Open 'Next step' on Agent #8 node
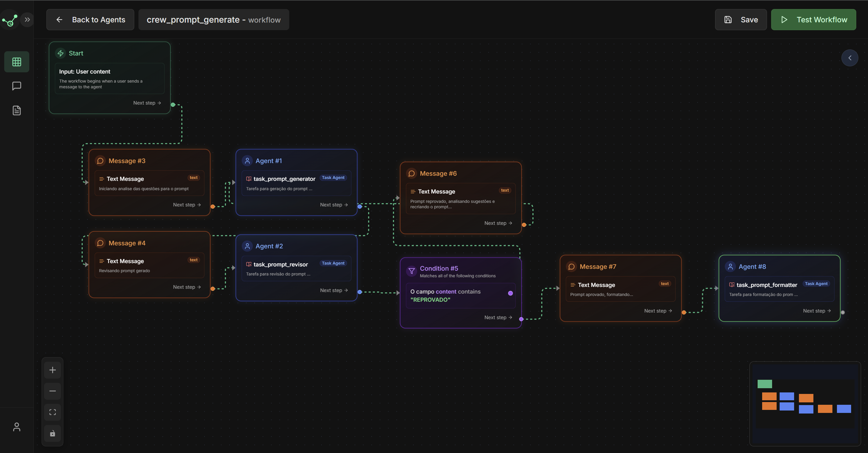868x453 pixels. [x=816, y=310]
